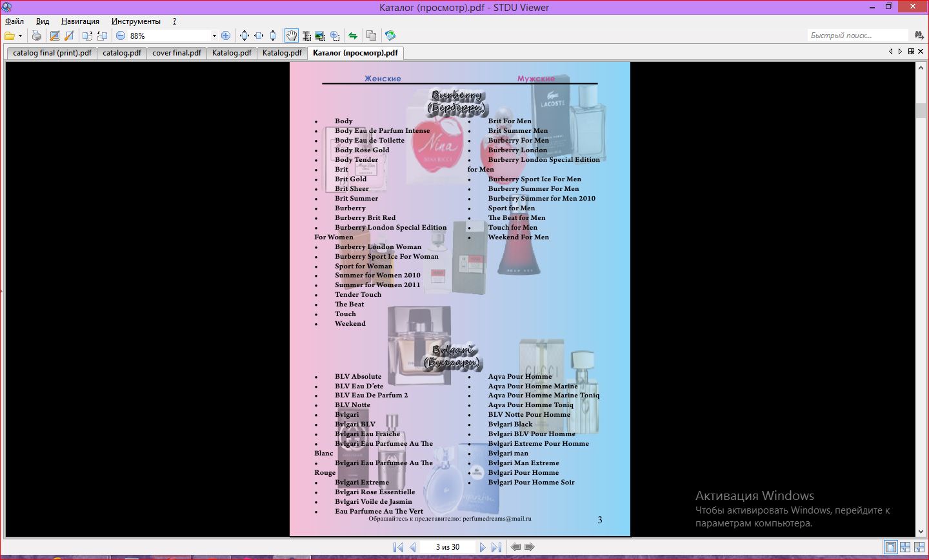Select the Каталог (просмотр).pdf tab
The image size is (929, 560).
click(355, 53)
